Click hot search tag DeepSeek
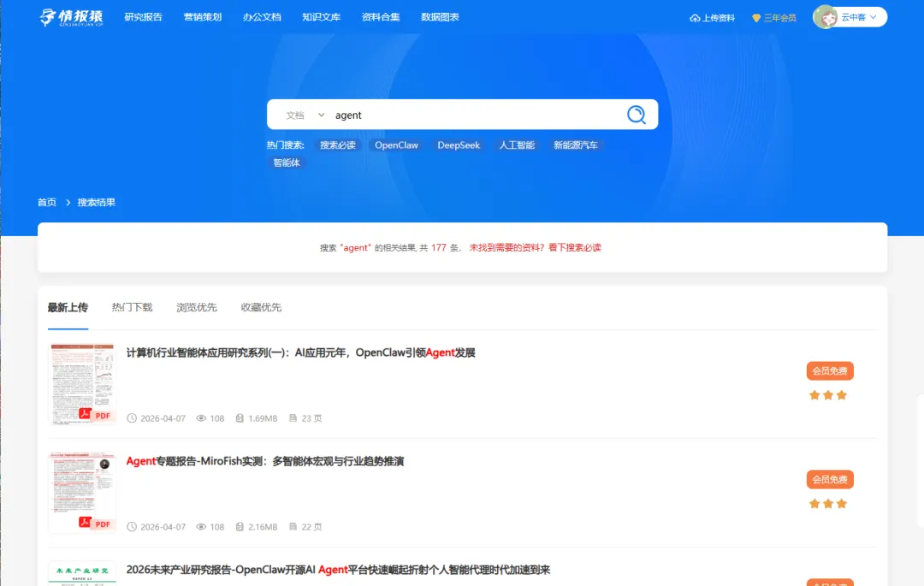The height and width of the screenshot is (586, 924). [x=459, y=145]
